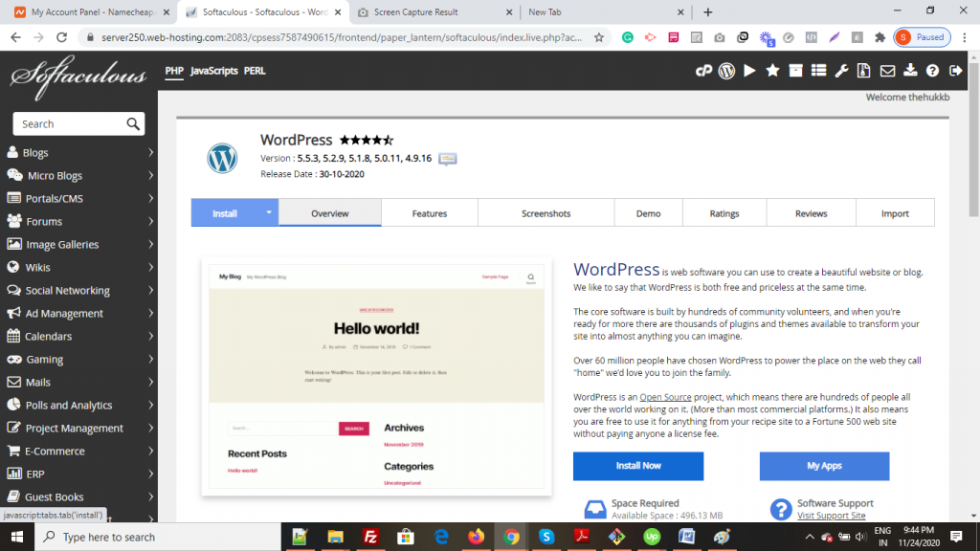Open the wrench Settings icon
The height and width of the screenshot is (551, 980).
pyautogui.click(x=840, y=70)
